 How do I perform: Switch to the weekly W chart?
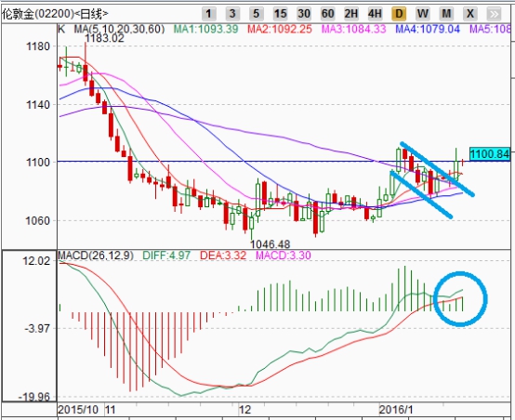422,14
